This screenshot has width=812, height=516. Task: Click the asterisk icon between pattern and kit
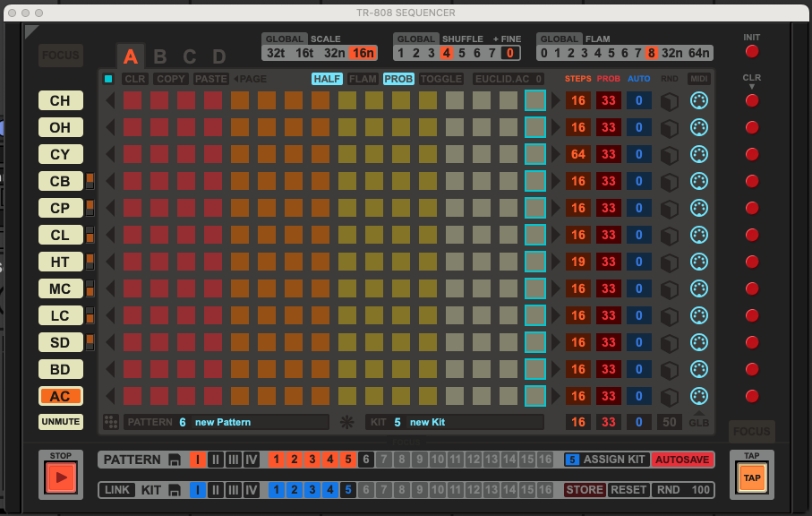click(347, 422)
